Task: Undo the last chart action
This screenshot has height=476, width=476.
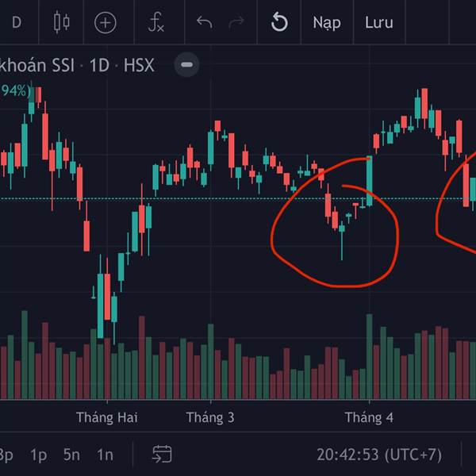Action: coord(205,22)
